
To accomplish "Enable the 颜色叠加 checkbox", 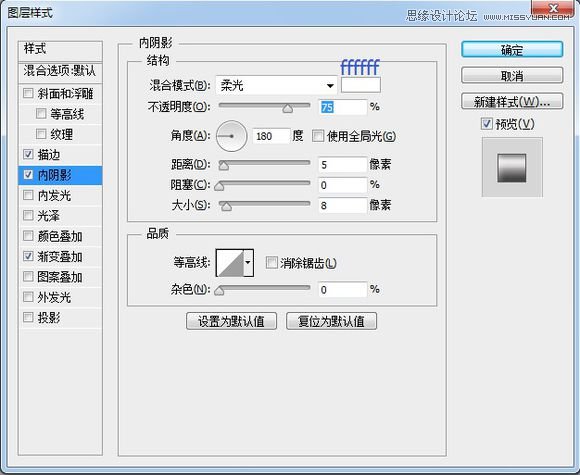I will coord(28,235).
